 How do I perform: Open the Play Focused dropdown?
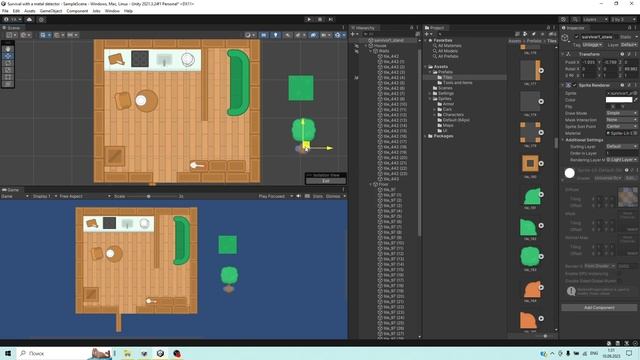[x=276, y=196]
